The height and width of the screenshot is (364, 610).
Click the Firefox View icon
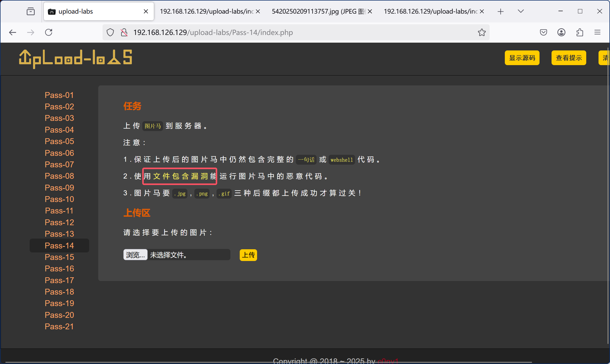click(x=31, y=11)
